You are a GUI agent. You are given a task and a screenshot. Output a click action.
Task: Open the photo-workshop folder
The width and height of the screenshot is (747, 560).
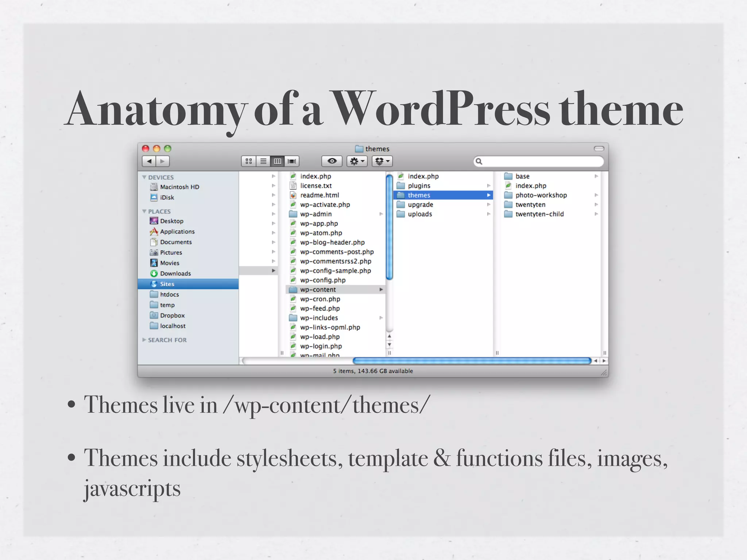536,195
